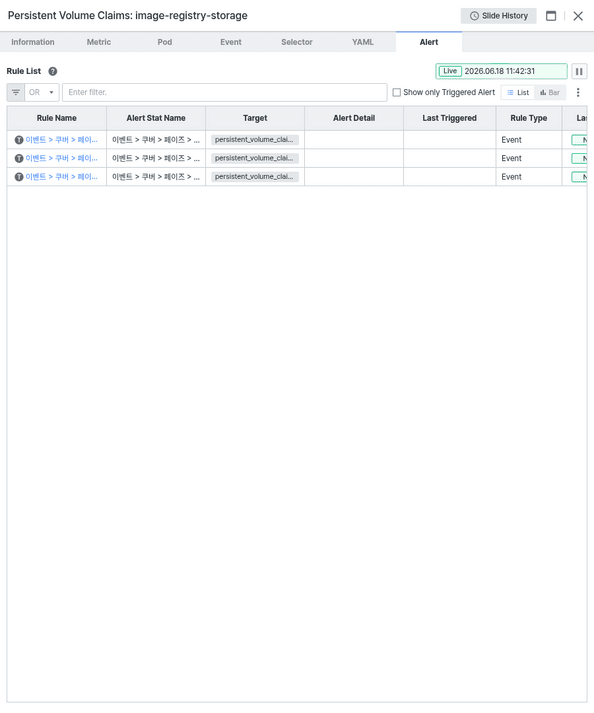Pause the live time updates
Screen dimensions: 594x713
[x=579, y=71]
